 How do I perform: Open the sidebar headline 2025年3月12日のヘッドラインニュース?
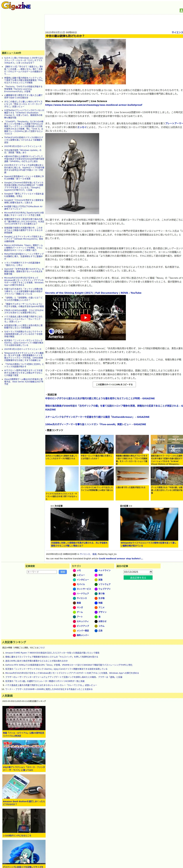click(23, 146)
